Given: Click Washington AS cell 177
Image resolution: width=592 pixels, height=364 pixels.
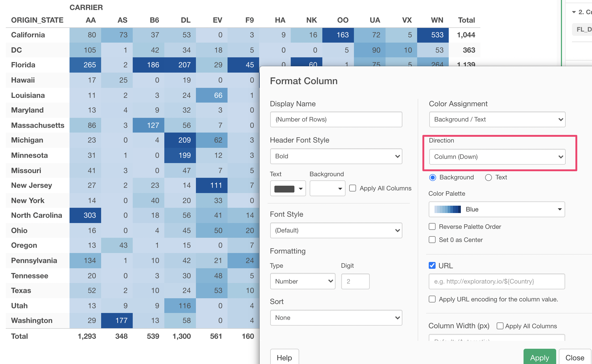Looking at the screenshot, I should click(117, 321).
